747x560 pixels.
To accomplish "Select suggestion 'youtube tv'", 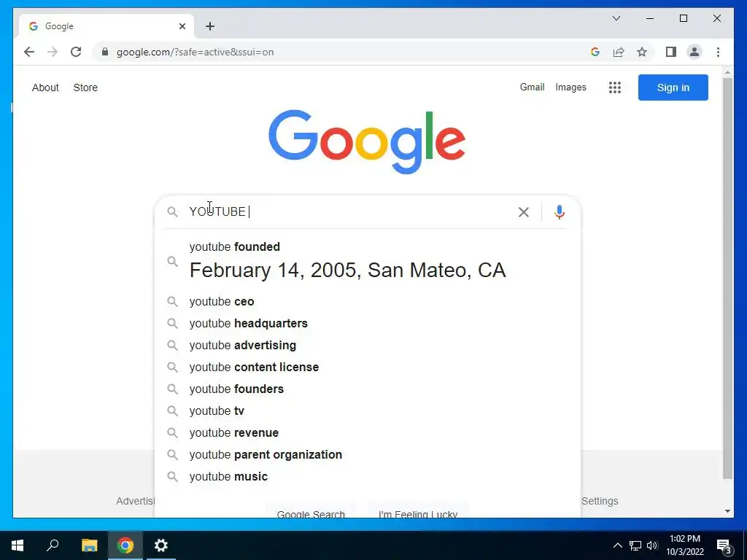I will 366,411.
